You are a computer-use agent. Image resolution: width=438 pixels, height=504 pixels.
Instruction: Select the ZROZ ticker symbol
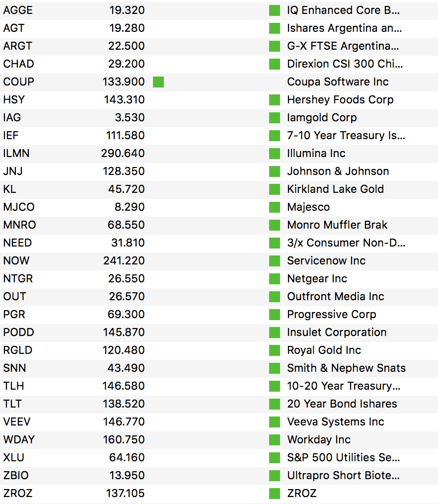pos(18,494)
